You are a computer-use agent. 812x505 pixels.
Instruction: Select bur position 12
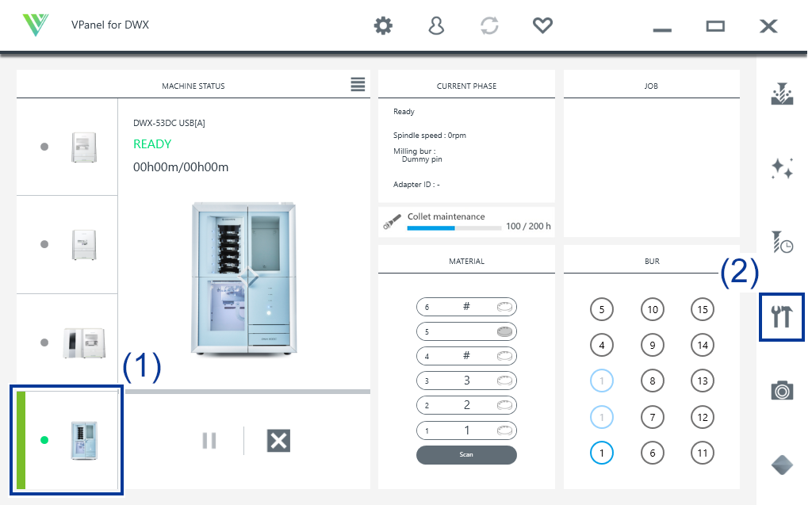[703, 417]
